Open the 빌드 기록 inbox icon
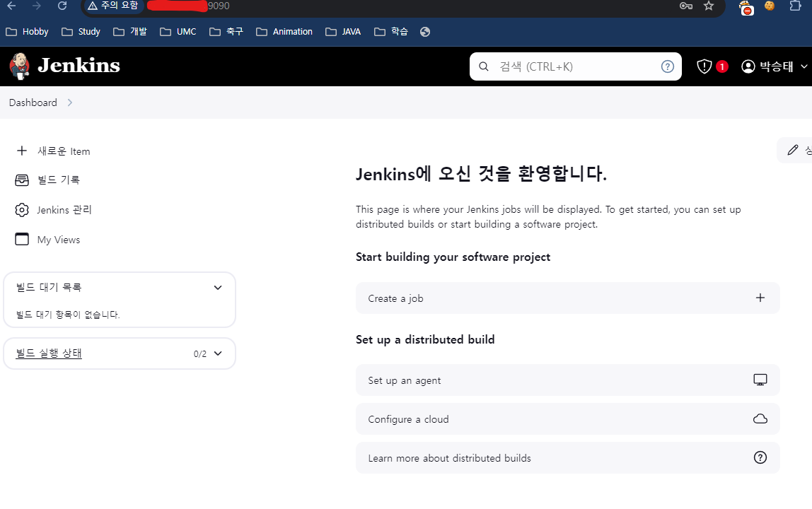Image resolution: width=812 pixels, height=509 pixels. pyautogui.click(x=22, y=180)
